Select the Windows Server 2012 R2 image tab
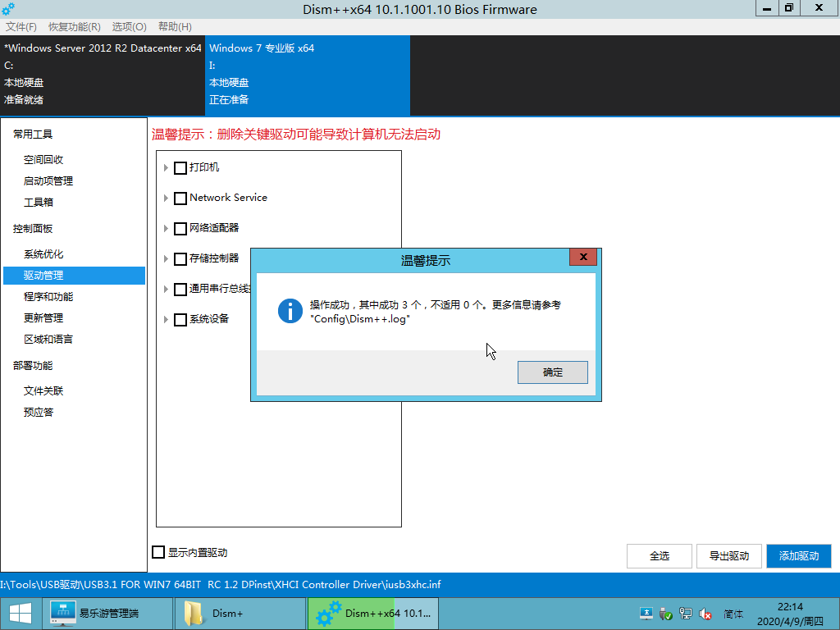This screenshot has width=840, height=630. coord(103,75)
